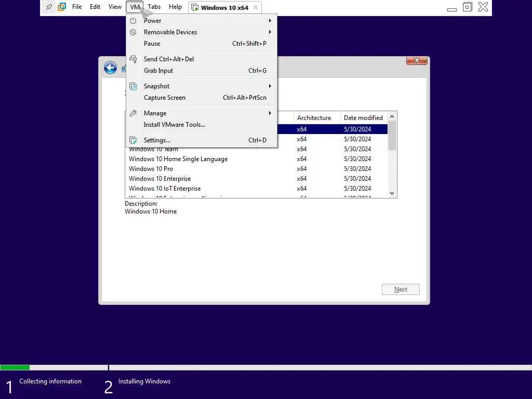Open the File menu

point(77,7)
